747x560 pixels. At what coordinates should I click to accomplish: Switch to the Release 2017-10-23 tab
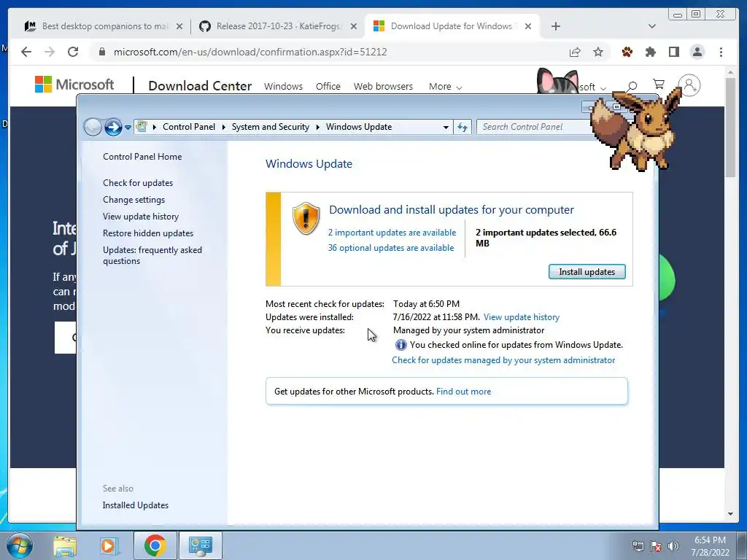(x=278, y=26)
